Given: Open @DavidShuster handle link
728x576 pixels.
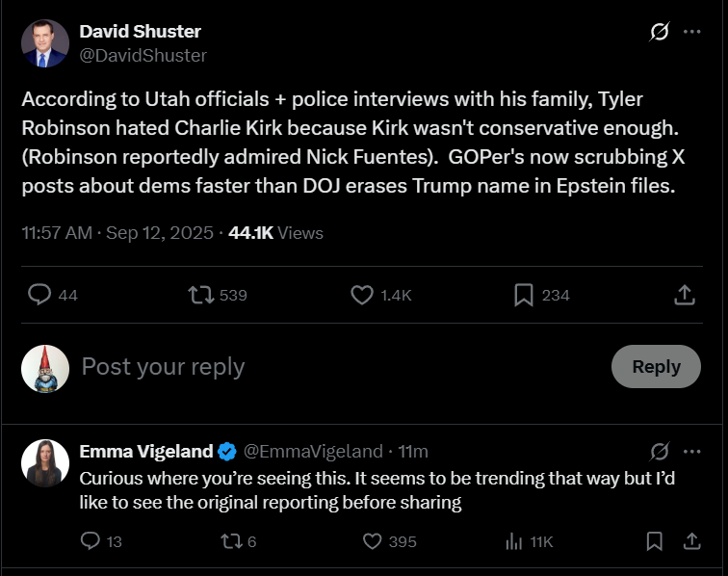Looking at the screenshot, I should pos(143,56).
